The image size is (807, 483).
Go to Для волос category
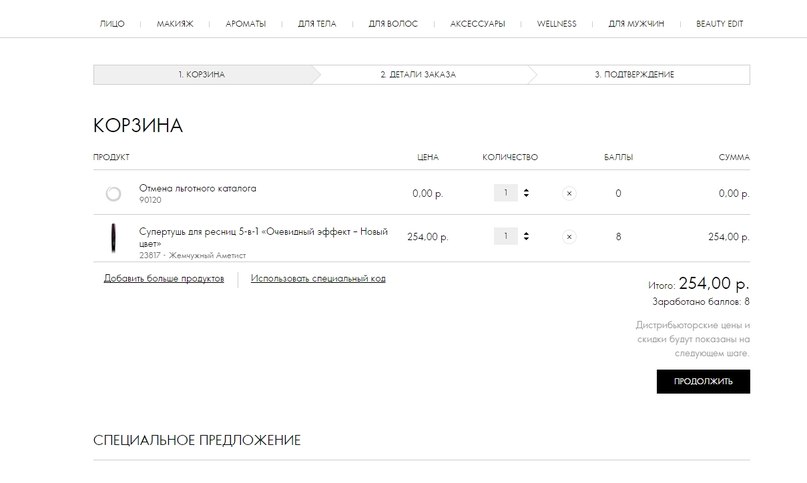[393, 24]
